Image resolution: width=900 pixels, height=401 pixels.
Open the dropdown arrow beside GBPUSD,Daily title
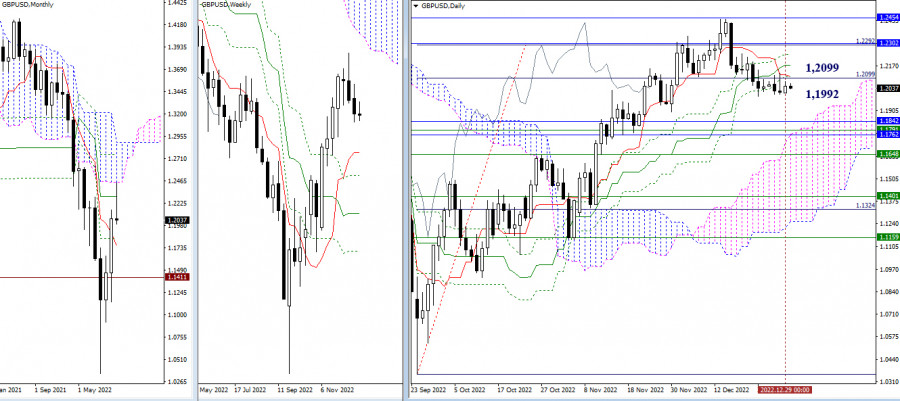415,6
